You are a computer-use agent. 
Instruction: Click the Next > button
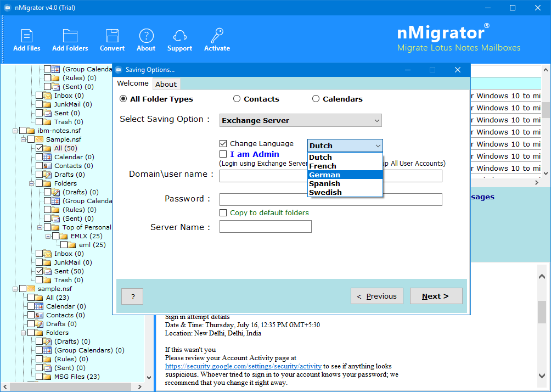coord(436,296)
